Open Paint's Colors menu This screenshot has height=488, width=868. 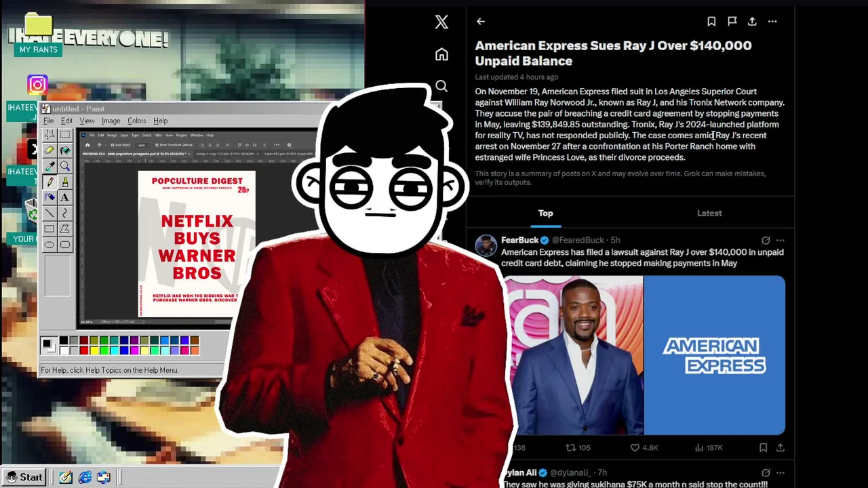coord(136,121)
